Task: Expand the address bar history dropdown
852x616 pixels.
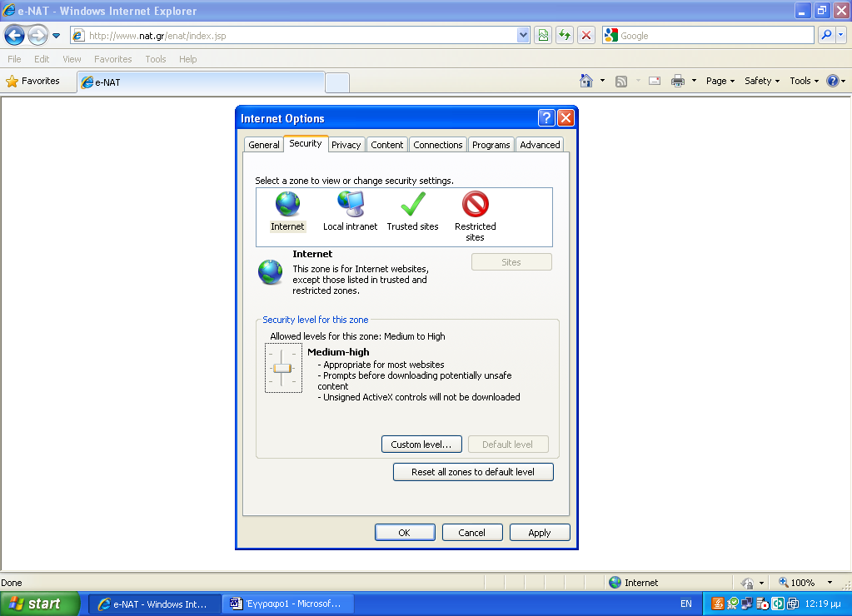Action: 523,36
